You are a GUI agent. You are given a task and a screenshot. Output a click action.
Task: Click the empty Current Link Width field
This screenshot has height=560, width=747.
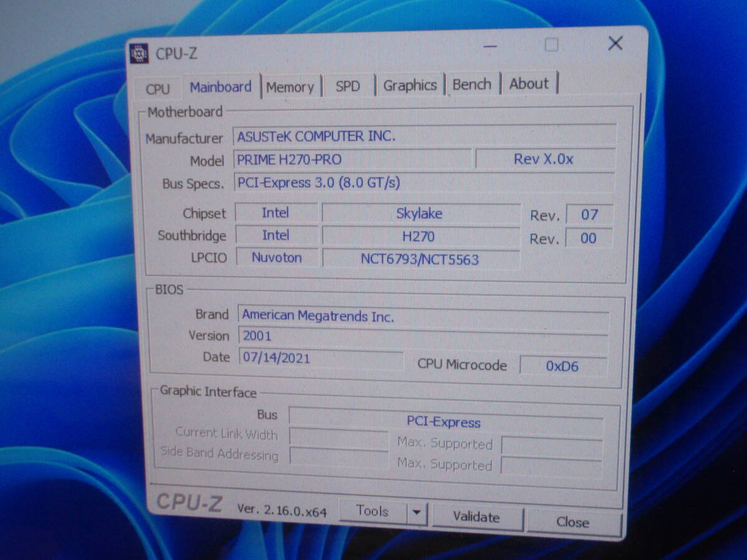pos(339,437)
